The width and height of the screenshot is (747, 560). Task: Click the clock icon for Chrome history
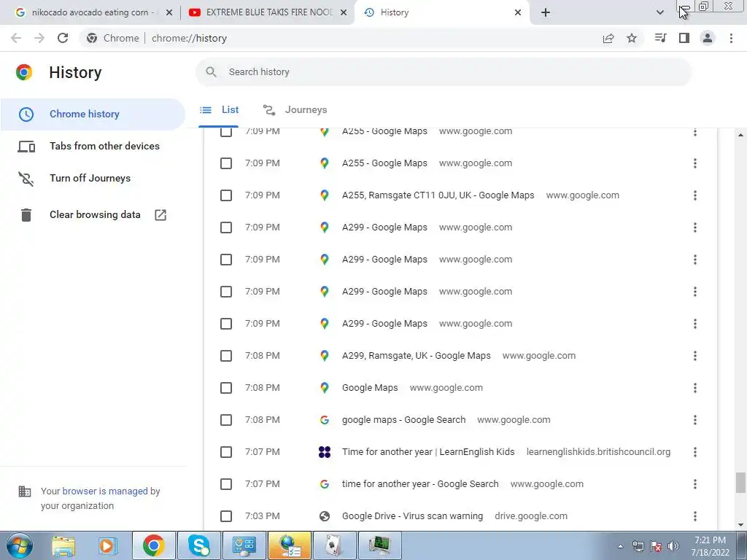pyautogui.click(x=26, y=114)
